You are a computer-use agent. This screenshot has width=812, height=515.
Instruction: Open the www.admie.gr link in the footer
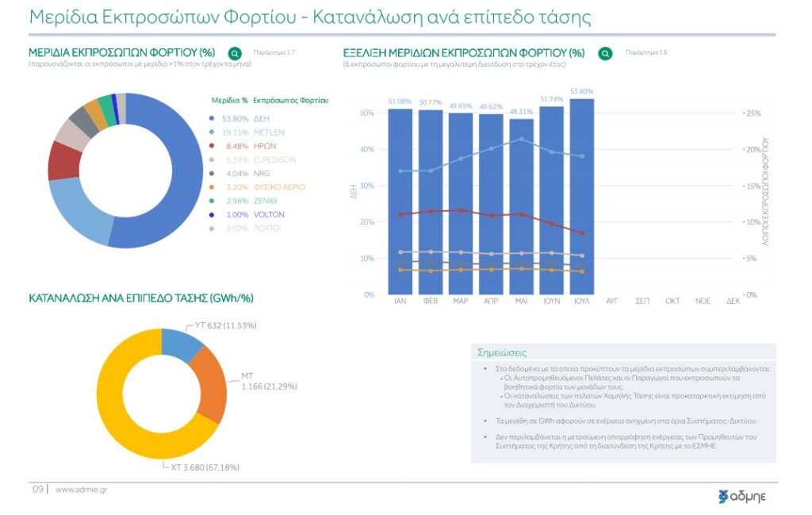pos(82,489)
